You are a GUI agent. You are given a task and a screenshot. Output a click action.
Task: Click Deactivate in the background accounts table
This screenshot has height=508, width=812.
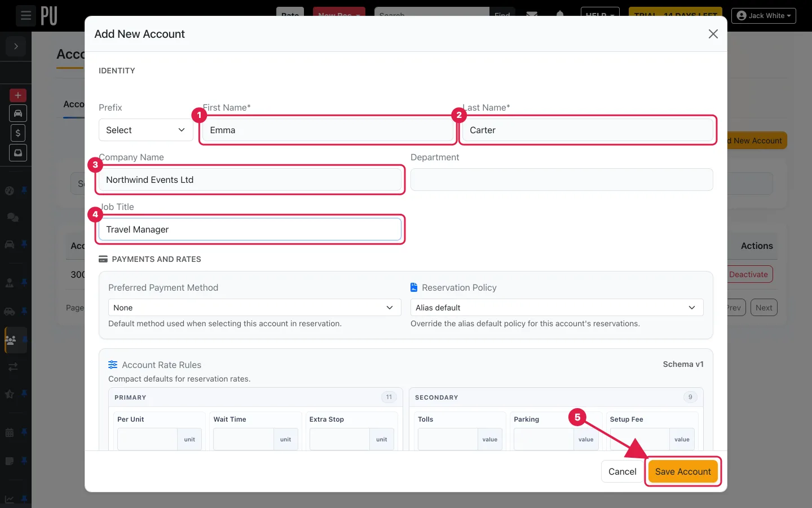pos(749,274)
